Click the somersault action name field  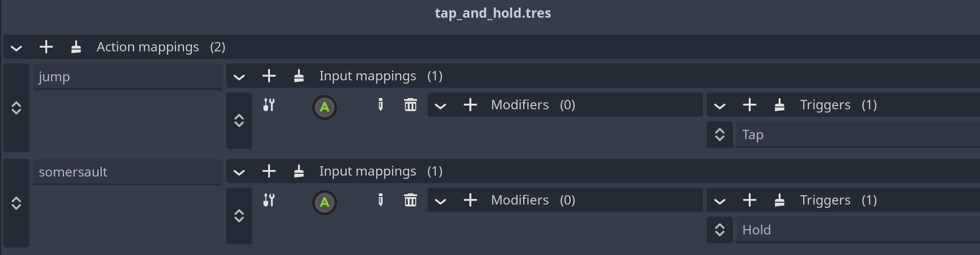[x=127, y=172]
